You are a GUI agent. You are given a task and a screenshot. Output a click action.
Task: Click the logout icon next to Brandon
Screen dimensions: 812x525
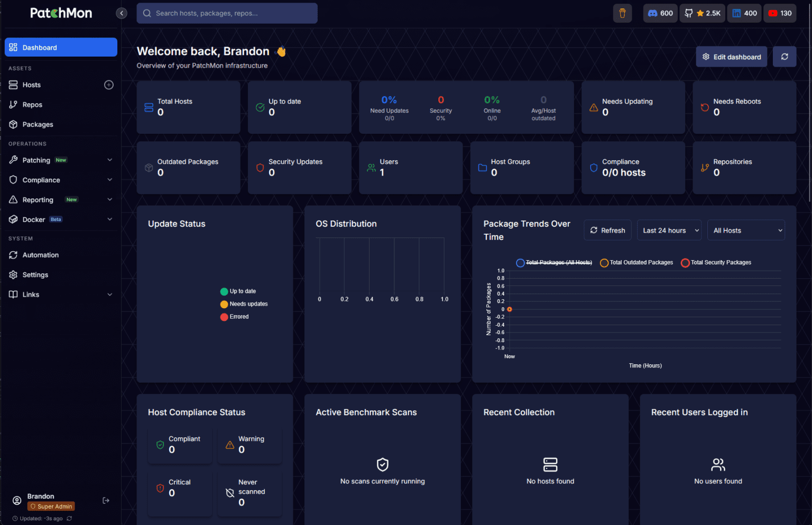(x=106, y=500)
